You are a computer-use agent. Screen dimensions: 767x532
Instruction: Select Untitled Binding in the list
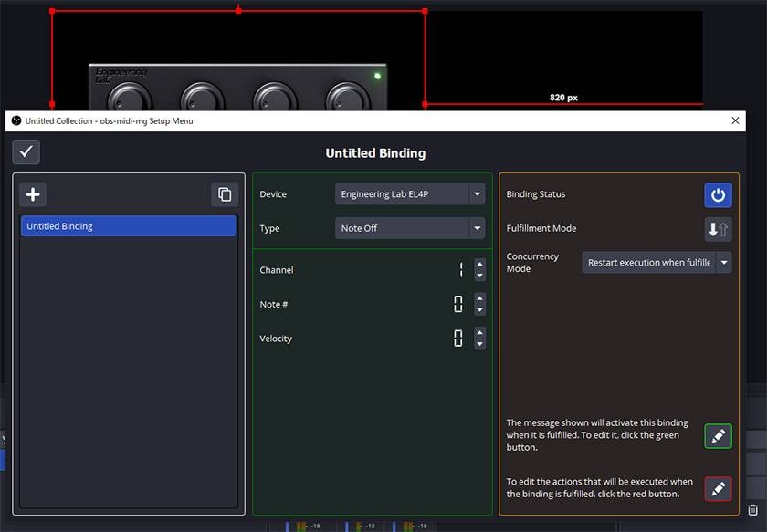point(129,226)
